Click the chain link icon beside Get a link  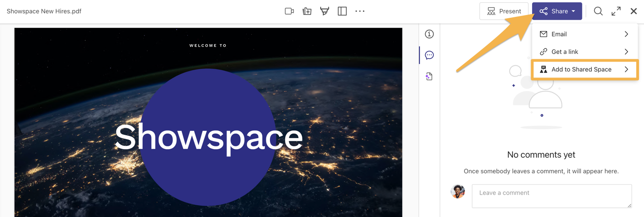544,52
